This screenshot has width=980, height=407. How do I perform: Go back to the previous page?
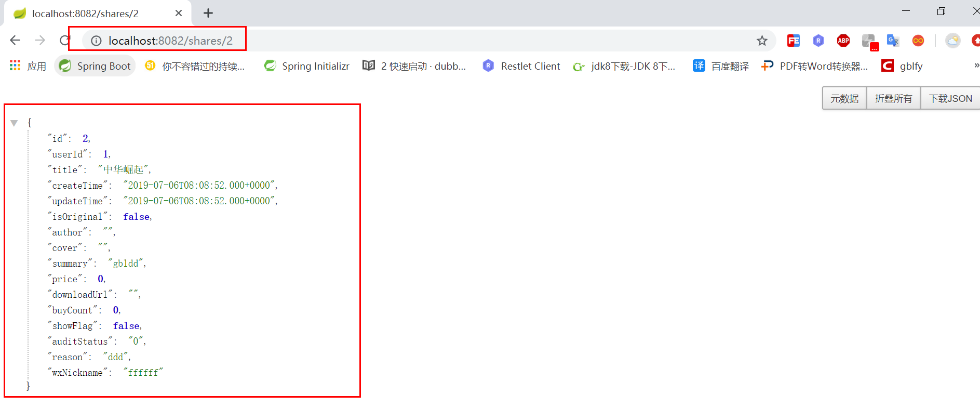pos(15,41)
